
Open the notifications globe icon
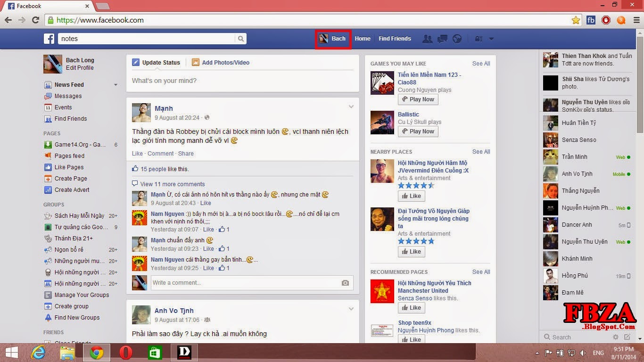coord(457,39)
